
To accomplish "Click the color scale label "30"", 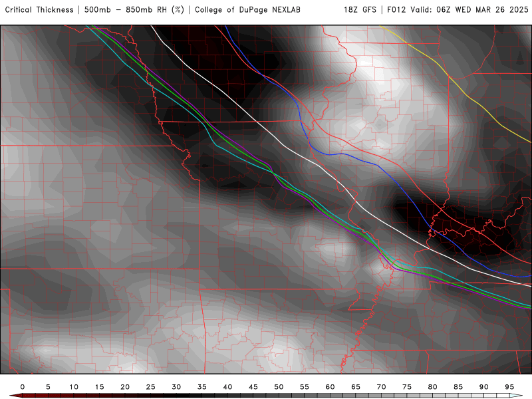I will tap(176, 387).
